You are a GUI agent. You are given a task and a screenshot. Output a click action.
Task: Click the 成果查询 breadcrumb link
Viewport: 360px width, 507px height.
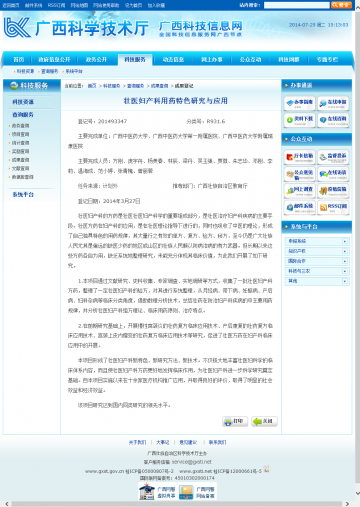pos(160,86)
